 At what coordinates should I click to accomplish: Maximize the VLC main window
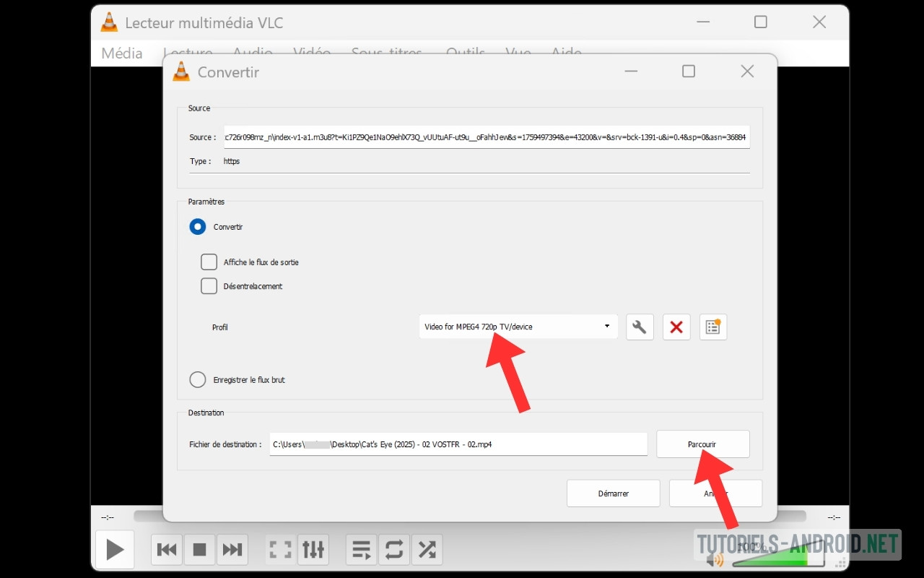760,22
